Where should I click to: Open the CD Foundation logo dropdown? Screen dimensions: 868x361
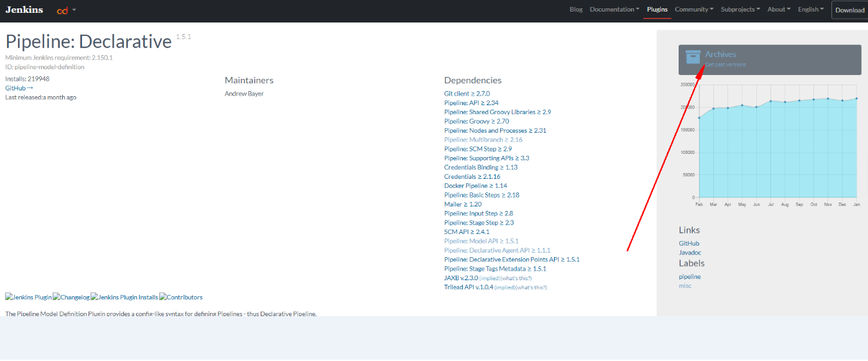pyautogui.click(x=66, y=10)
